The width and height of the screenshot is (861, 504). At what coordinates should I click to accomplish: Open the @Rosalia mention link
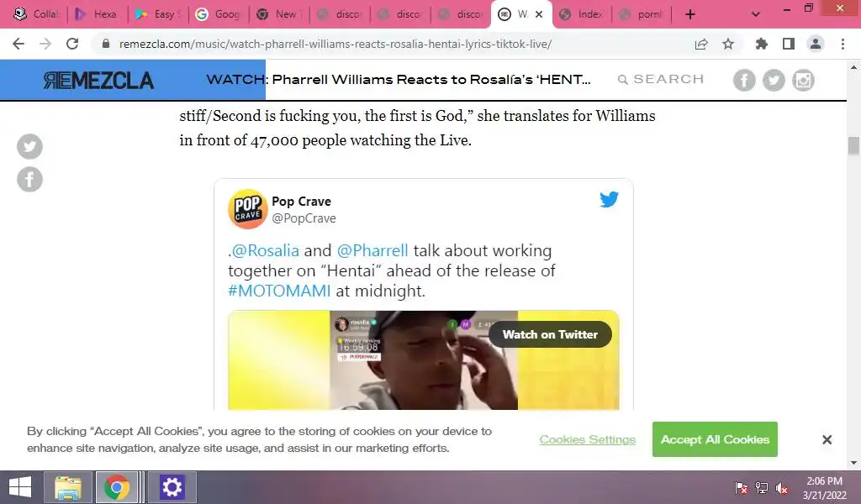(x=265, y=250)
